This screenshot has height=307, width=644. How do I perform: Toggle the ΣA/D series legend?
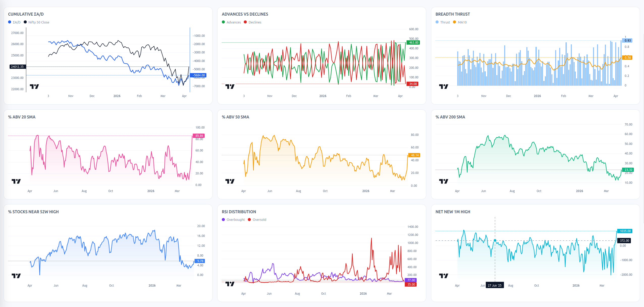pos(14,22)
